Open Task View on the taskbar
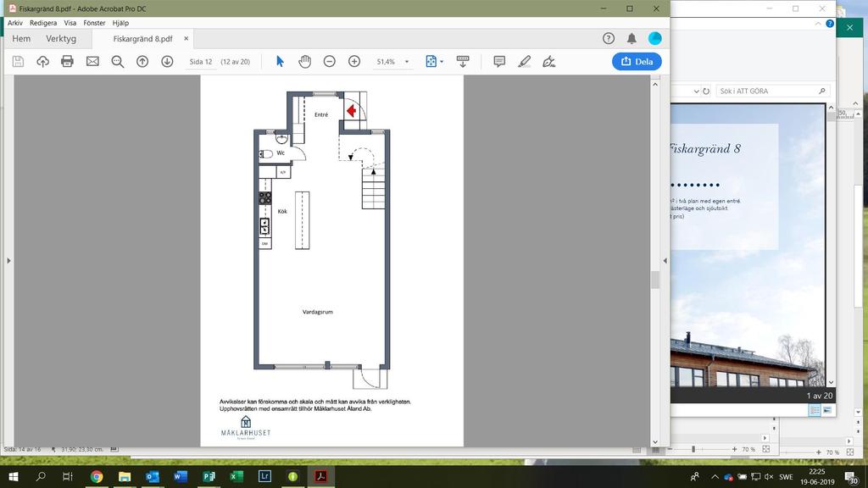This screenshot has width=868, height=488. 68,476
